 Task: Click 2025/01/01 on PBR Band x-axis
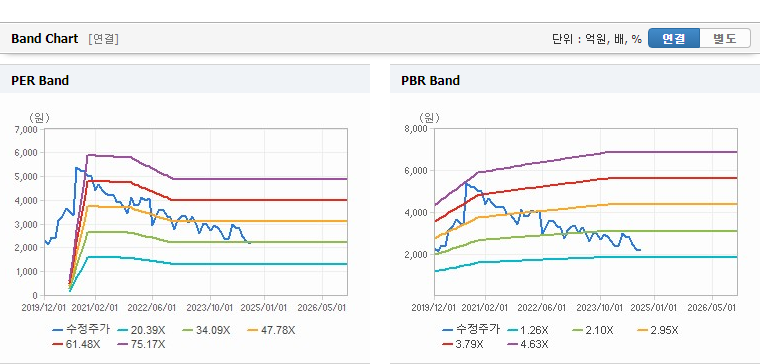654,308
